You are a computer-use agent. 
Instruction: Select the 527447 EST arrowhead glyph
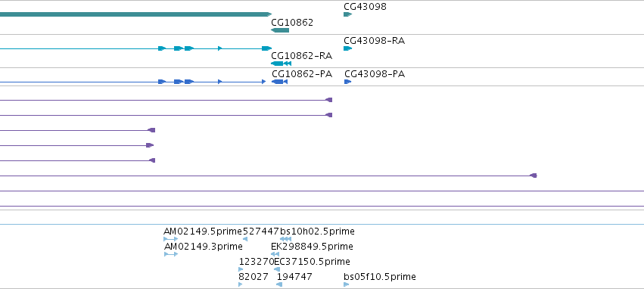[245, 239]
